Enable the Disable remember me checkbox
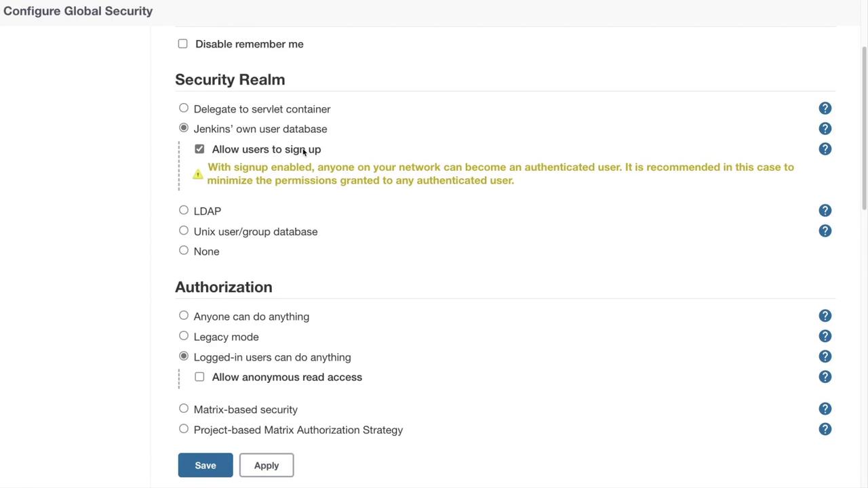Viewport: 868px width, 488px height. 183,44
